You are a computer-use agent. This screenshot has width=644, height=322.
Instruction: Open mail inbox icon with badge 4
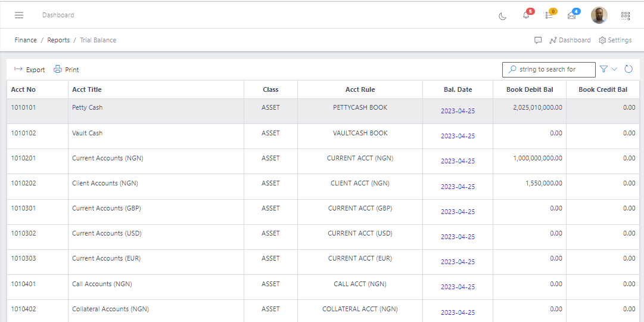(x=571, y=16)
